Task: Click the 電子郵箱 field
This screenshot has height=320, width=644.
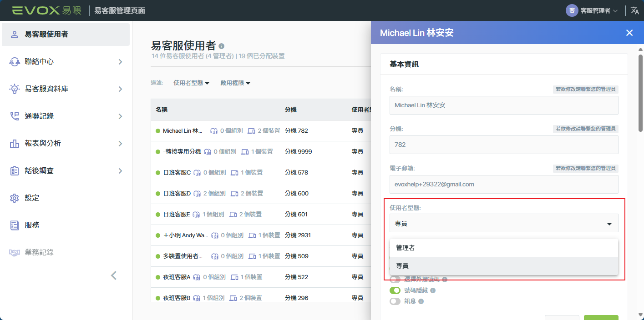Action: point(504,184)
